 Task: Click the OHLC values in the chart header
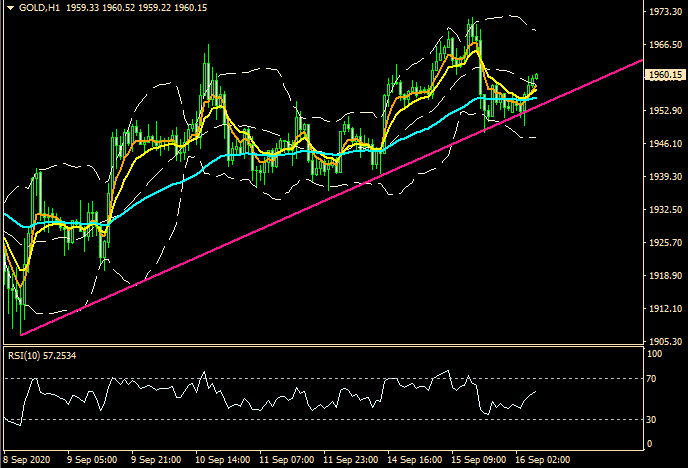coord(126,8)
